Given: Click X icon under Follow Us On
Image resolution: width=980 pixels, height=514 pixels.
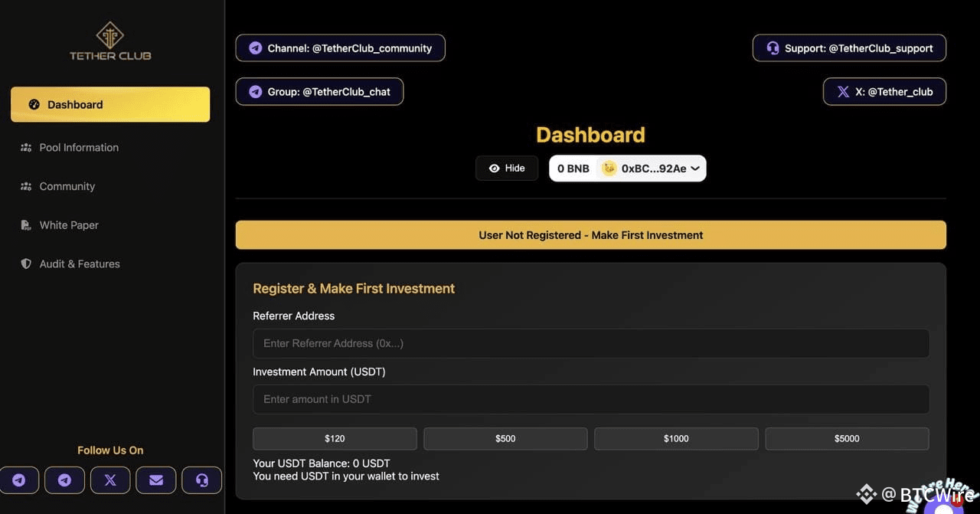Looking at the screenshot, I should 110,480.
